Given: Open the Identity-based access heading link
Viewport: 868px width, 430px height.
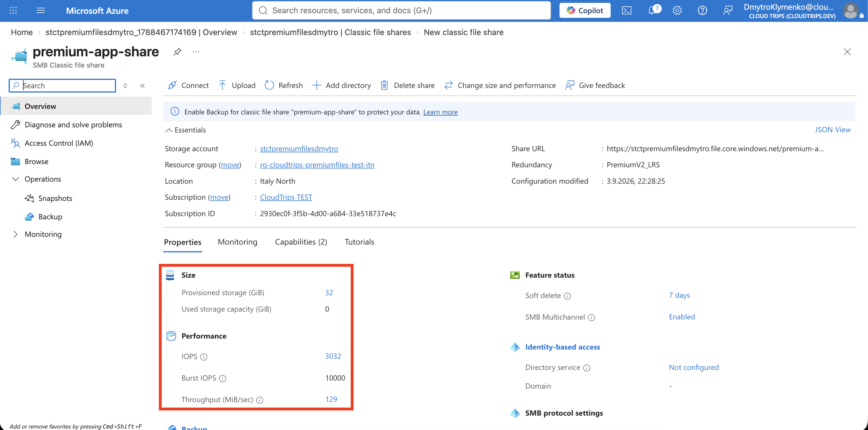Looking at the screenshot, I should pos(562,347).
